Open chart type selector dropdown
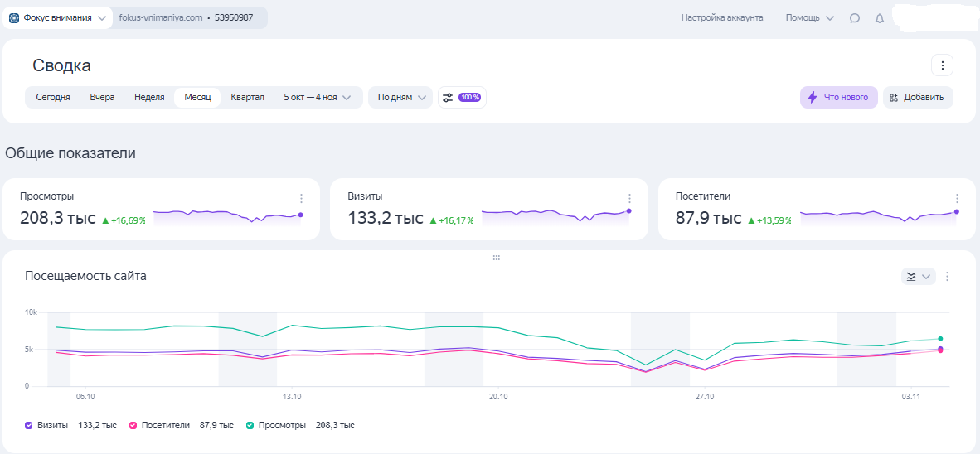The image size is (980, 454). (918, 277)
